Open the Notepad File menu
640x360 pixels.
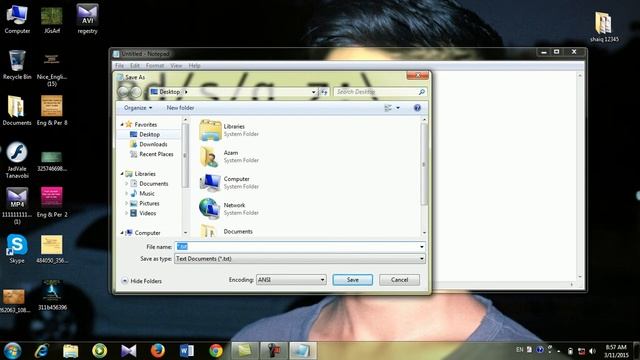(x=120, y=65)
